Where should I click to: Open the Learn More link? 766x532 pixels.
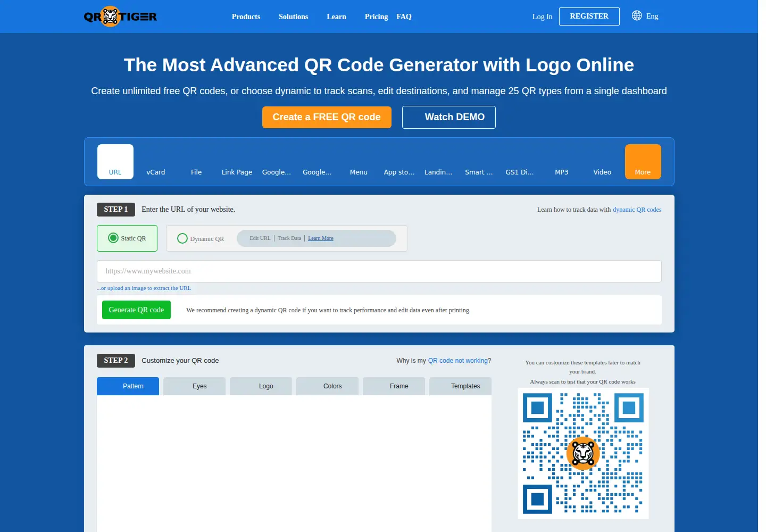pos(321,238)
